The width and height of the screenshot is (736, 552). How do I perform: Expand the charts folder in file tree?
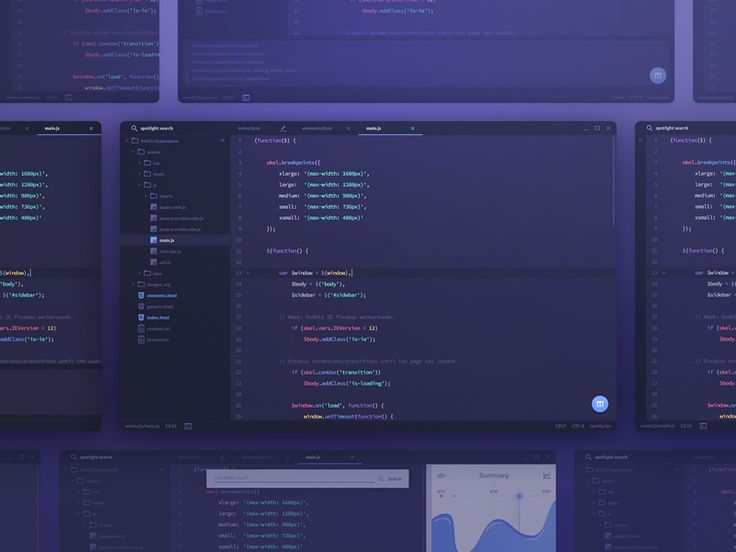point(146,196)
